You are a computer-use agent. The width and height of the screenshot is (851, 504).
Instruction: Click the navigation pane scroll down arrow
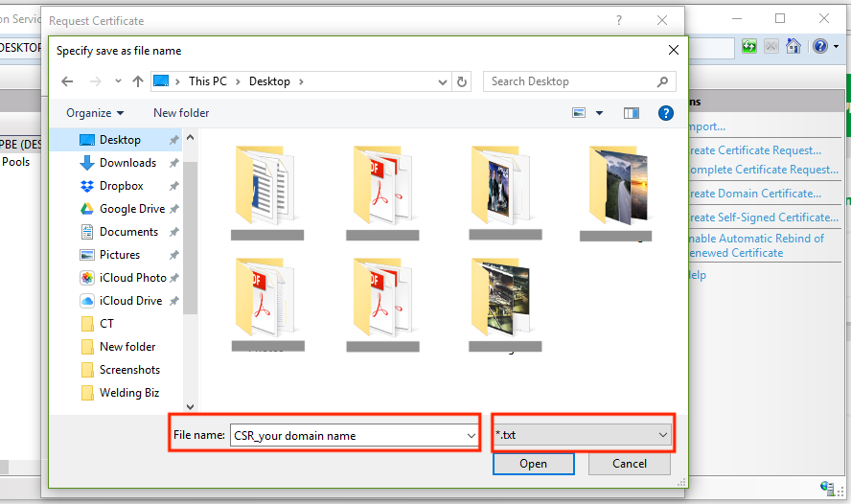pos(191,406)
